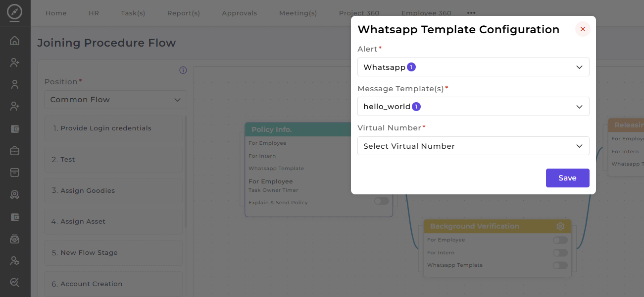Open the three-dots more menu in navbar
The width and height of the screenshot is (644, 297).
(x=471, y=13)
